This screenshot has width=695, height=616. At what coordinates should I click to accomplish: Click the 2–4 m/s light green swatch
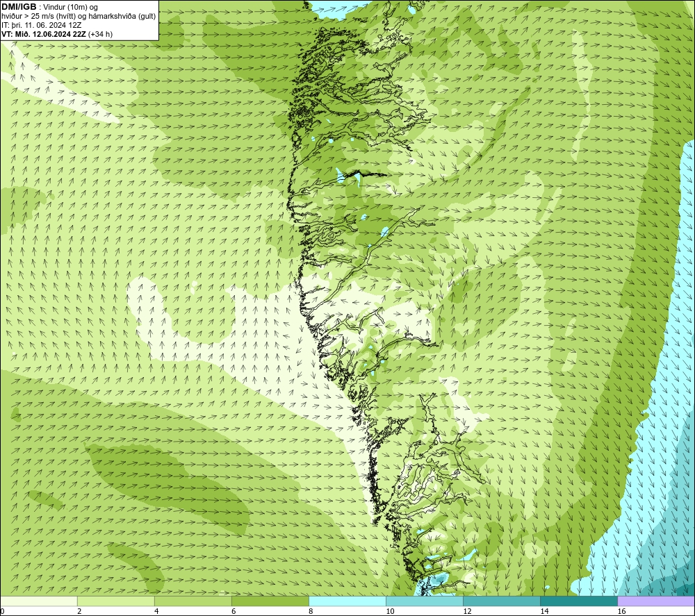[116, 601]
